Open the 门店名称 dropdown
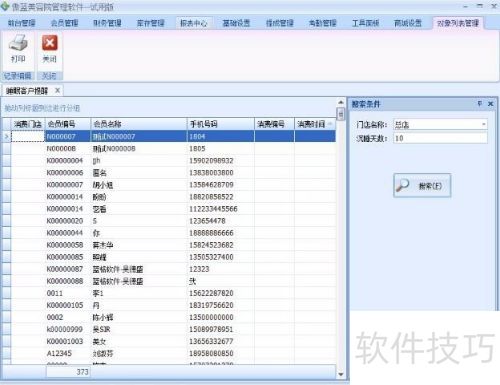The height and width of the screenshot is (385, 500). 483,124
